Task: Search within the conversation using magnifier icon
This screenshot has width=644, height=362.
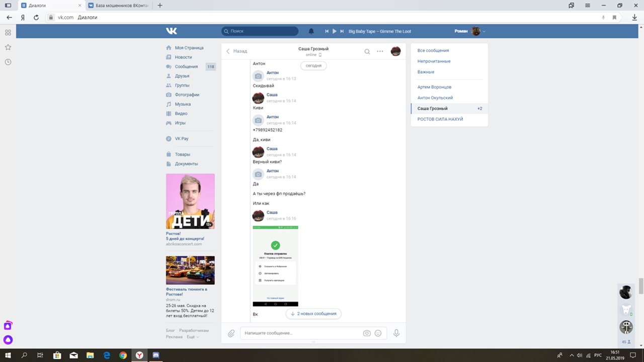Action: [367, 51]
